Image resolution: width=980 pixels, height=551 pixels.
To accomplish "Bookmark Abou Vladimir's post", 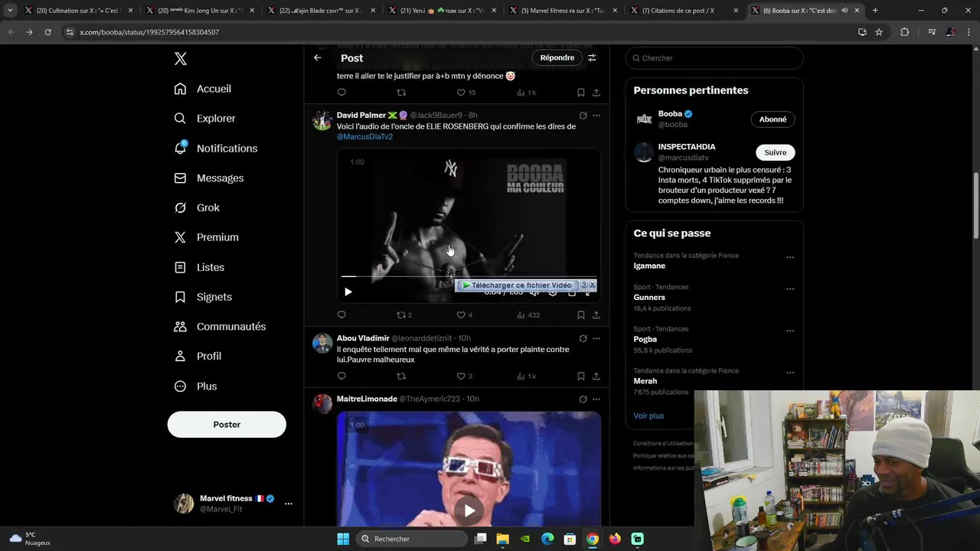I will point(580,376).
